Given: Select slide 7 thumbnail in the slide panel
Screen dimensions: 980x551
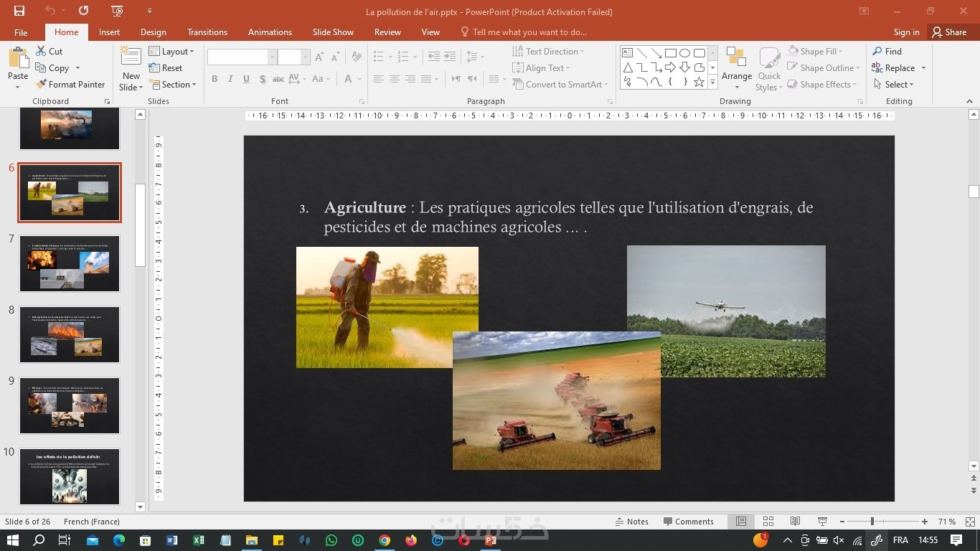Looking at the screenshot, I should pos(70,263).
